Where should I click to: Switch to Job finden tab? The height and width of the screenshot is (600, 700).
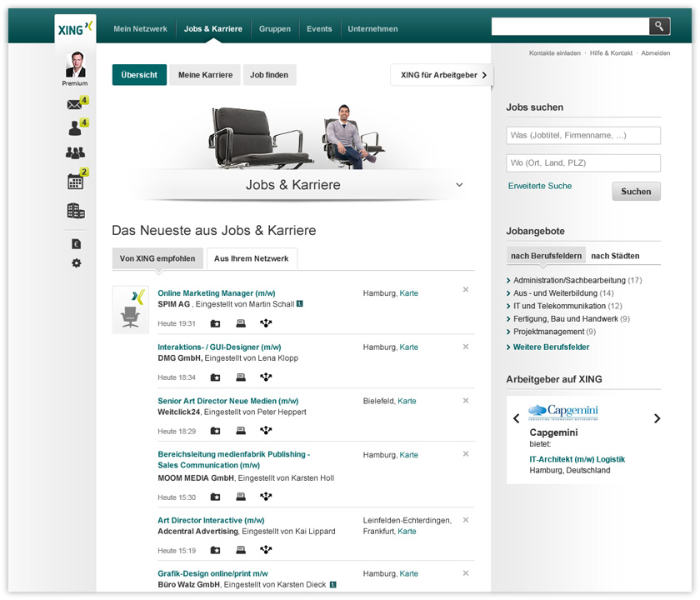click(x=269, y=75)
